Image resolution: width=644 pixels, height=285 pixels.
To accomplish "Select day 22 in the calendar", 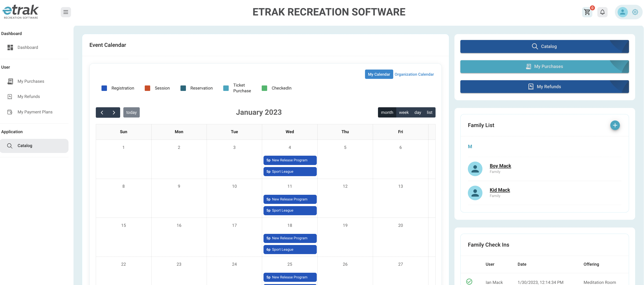I will click(124, 264).
